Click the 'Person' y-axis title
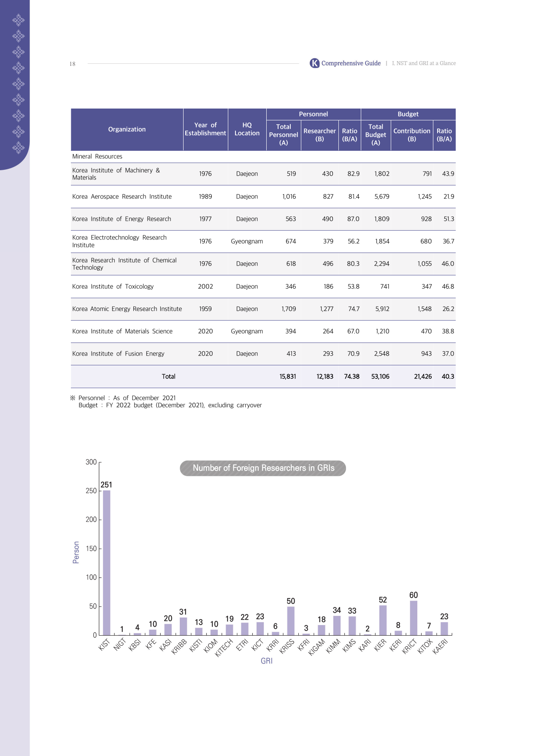The width and height of the screenshot is (538, 756). [x=76, y=552]
